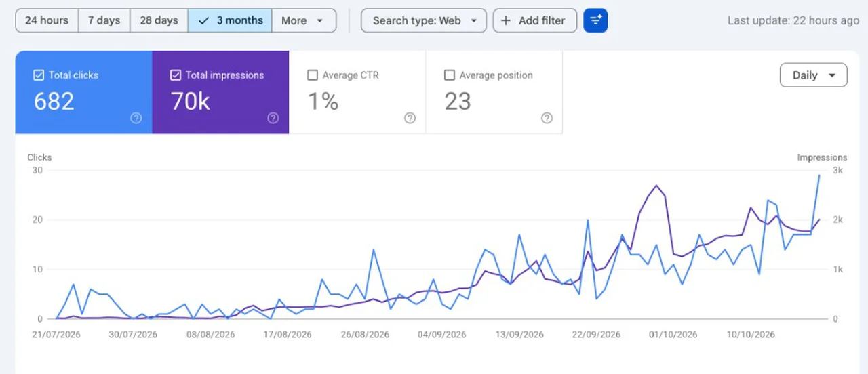The image size is (868, 374).
Task: Open help icon on Total clicks card
Action: click(x=136, y=118)
